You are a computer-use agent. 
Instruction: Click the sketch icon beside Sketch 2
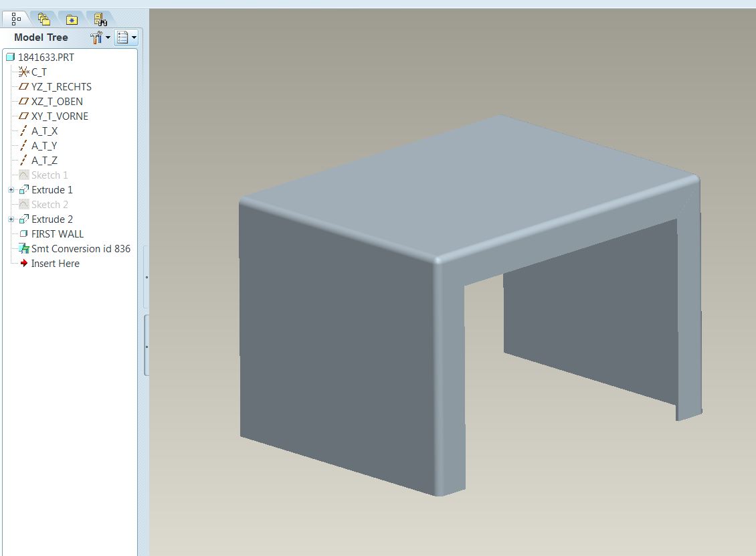(23, 205)
